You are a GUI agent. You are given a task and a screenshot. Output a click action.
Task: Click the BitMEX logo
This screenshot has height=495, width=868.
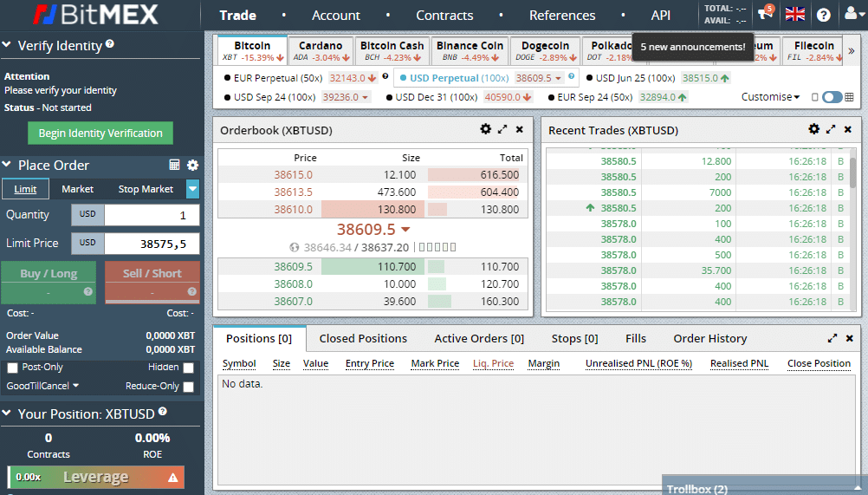point(95,15)
